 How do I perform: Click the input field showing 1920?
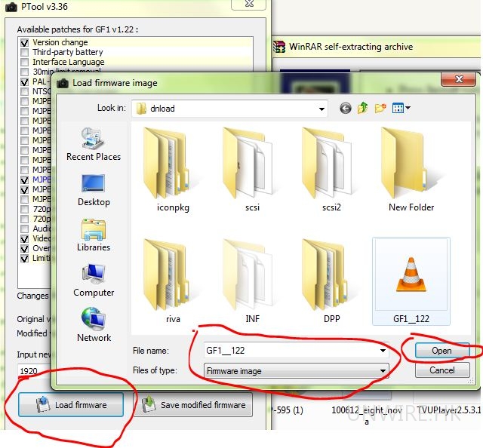click(34, 371)
